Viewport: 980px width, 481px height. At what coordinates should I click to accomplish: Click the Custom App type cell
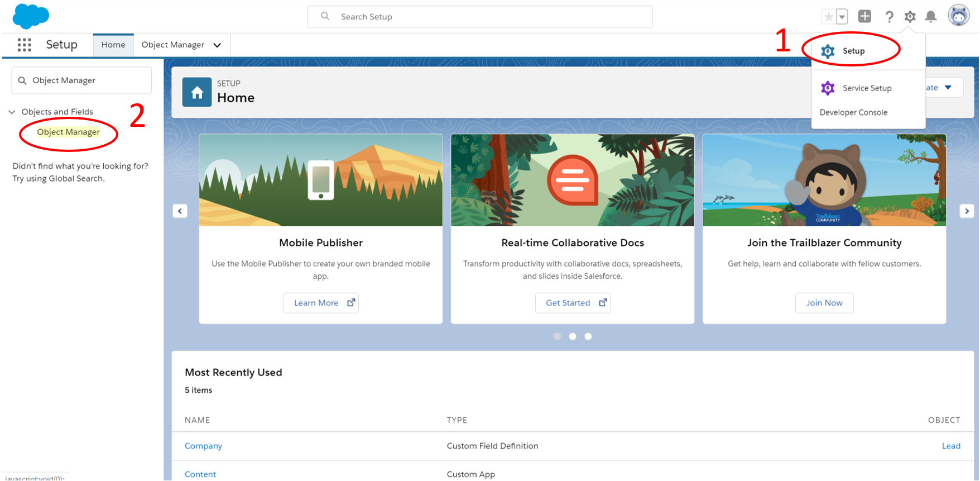(471, 474)
